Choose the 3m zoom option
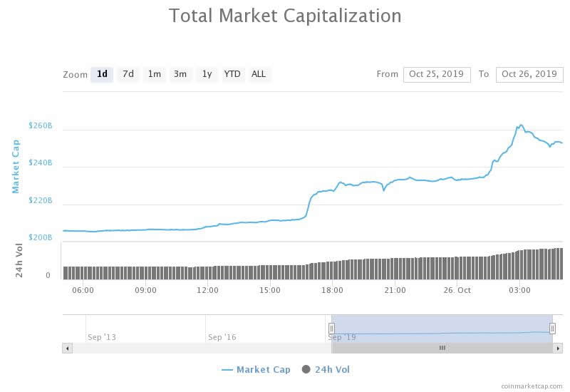Viewport: 570px width, 392px height. point(180,74)
